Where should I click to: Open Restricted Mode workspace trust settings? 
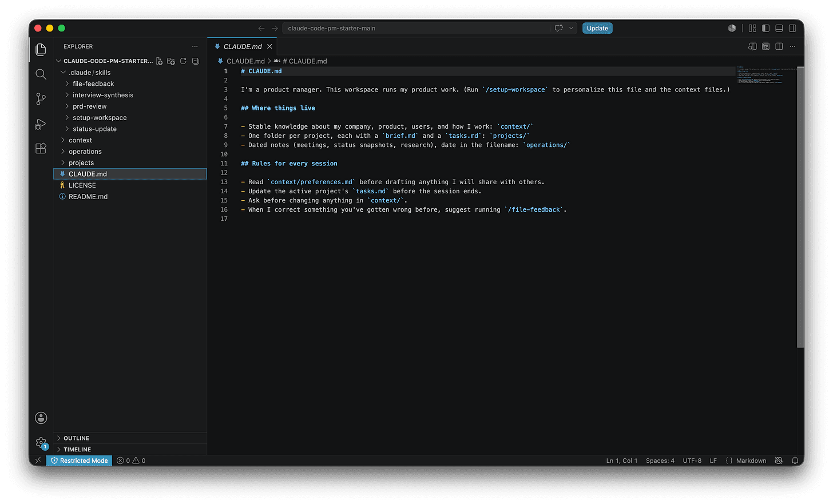pyautogui.click(x=80, y=461)
